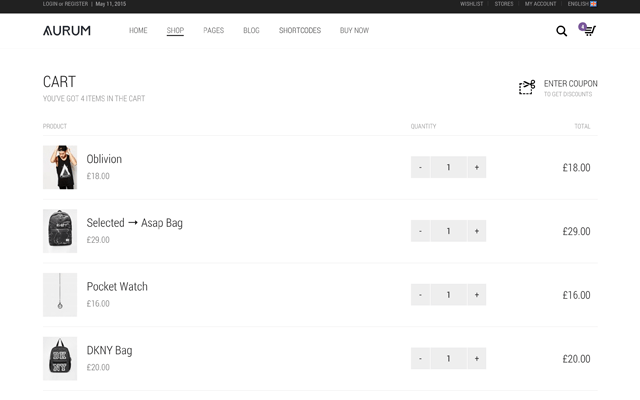Go to the Blog menu item
The image size is (640, 400).
point(251,31)
